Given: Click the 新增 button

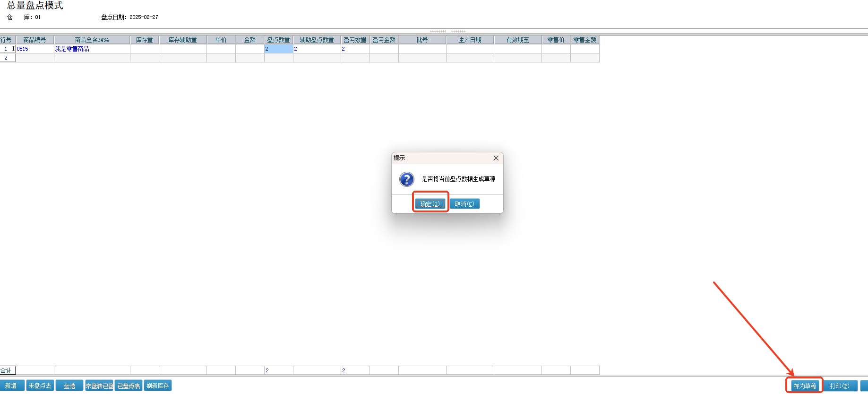Looking at the screenshot, I should (x=11, y=386).
